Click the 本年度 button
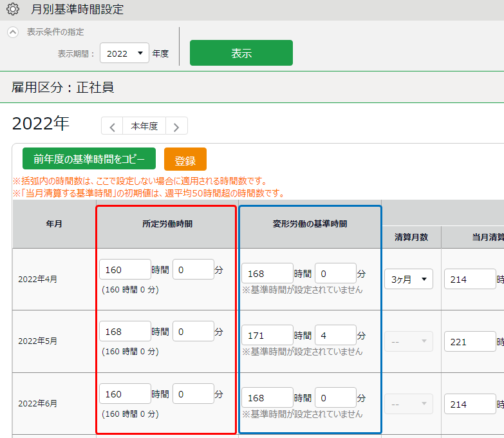Screen dimensions: 504x438 point(144,126)
